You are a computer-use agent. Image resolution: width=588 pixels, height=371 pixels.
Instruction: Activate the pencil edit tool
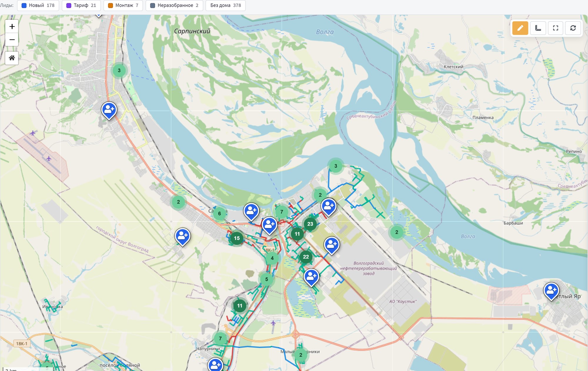click(x=520, y=28)
